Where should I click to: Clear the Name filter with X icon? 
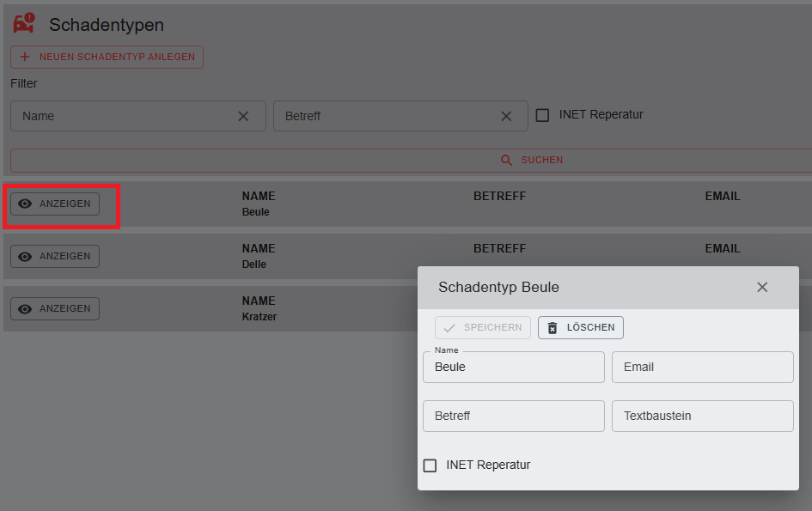tap(243, 116)
